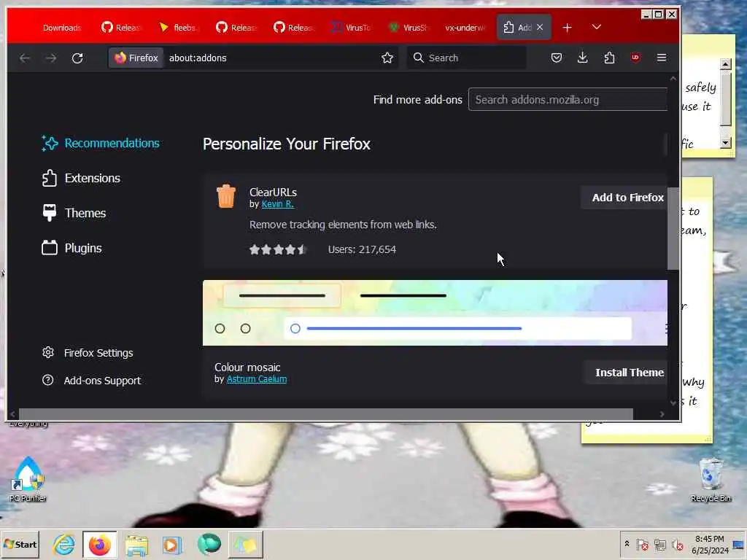This screenshot has height=560, width=747.
Task: Open author Kevin R. link
Action: point(278,204)
